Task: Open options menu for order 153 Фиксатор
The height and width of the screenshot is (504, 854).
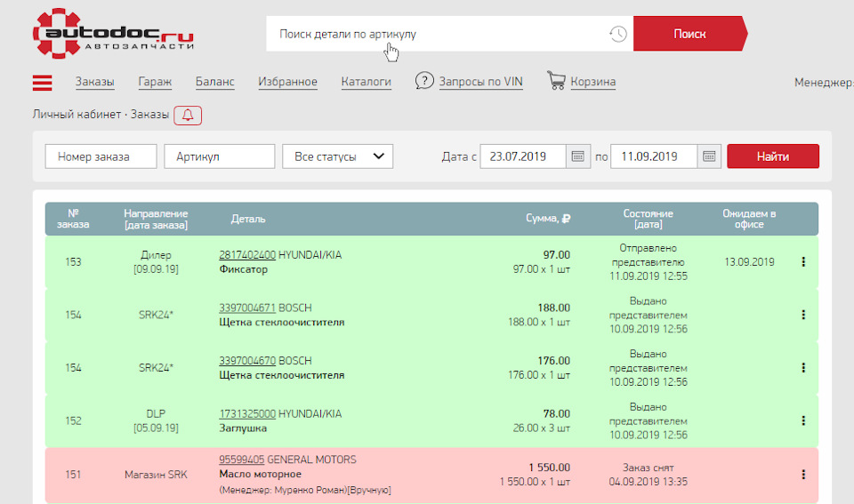Action: click(x=803, y=262)
